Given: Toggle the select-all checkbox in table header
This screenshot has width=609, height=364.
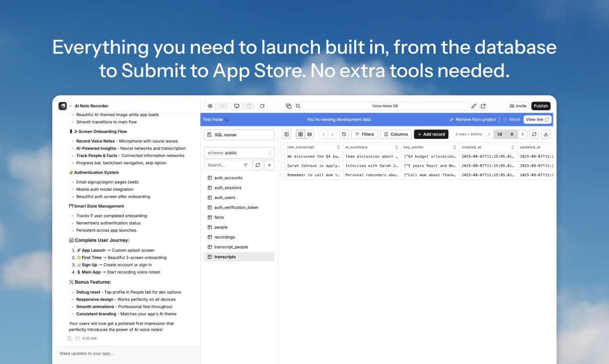Looking at the screenshot, I should 283,147.
